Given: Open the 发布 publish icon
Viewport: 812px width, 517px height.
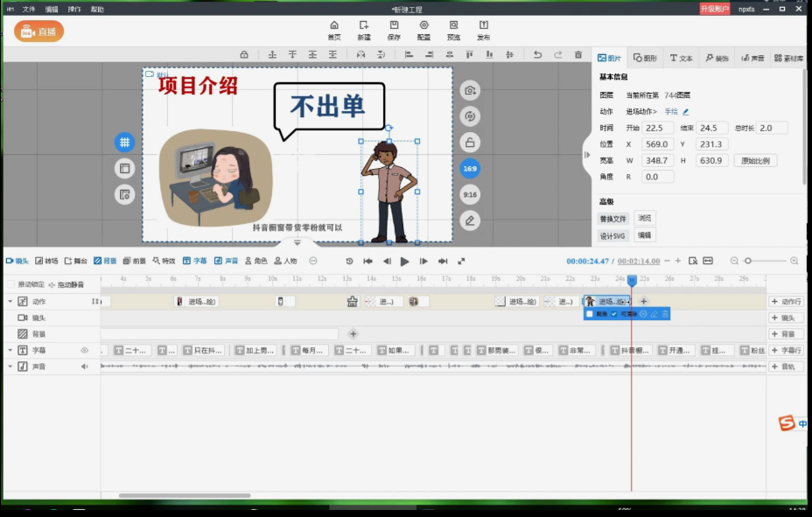Looking at the screenshot, I should tap(483, 26).
